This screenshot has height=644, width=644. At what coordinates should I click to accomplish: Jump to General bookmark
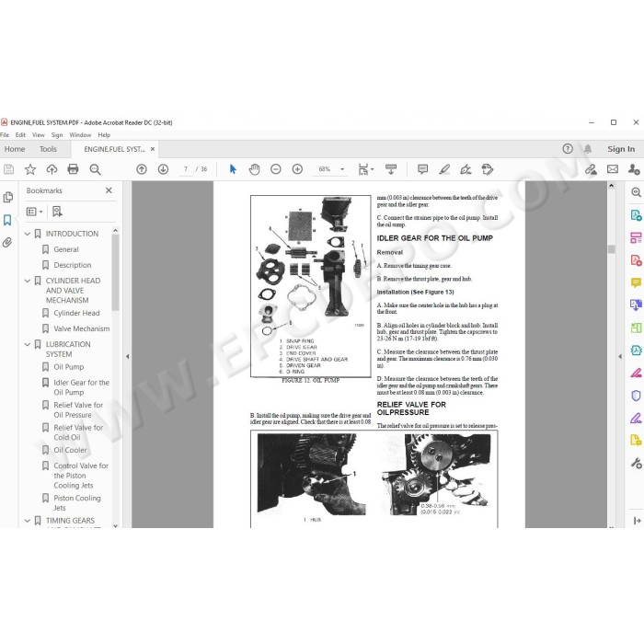[x=66, y=249]
